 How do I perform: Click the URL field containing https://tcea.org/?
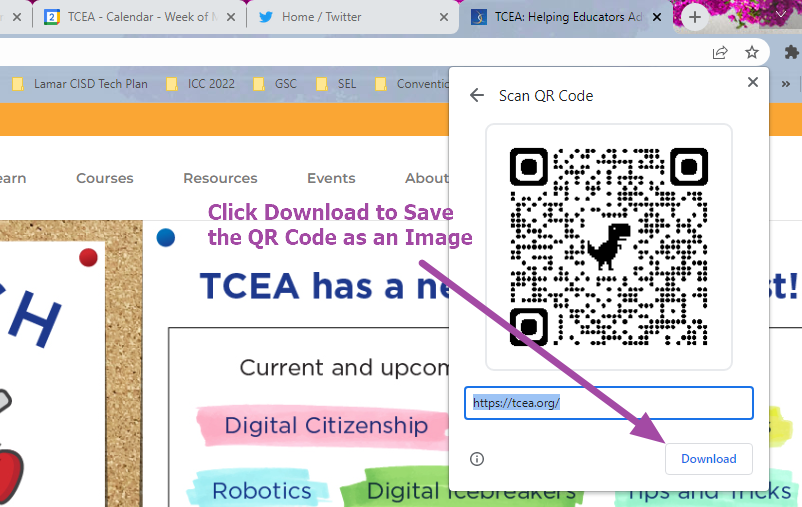[x=609, y=403]
